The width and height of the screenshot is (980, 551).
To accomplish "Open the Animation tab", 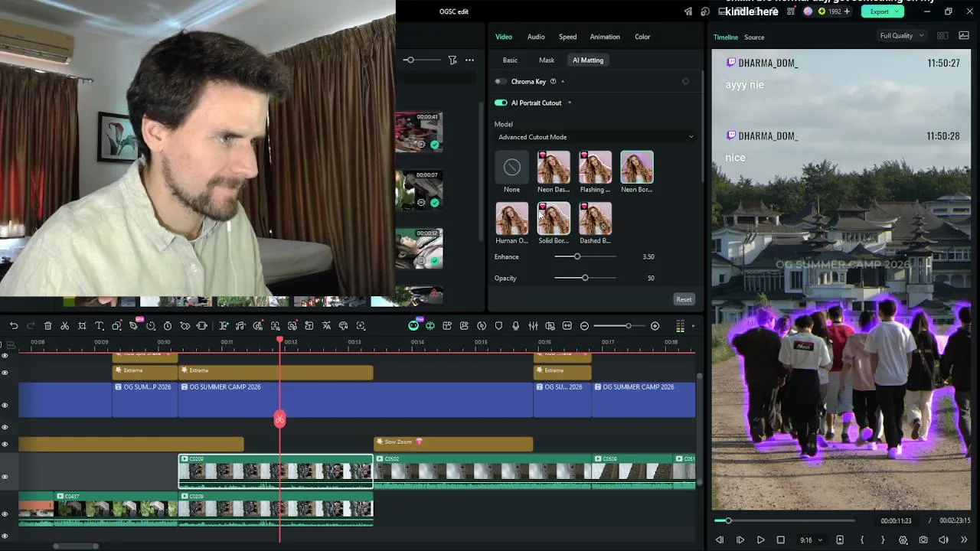I will click(605, 37).
